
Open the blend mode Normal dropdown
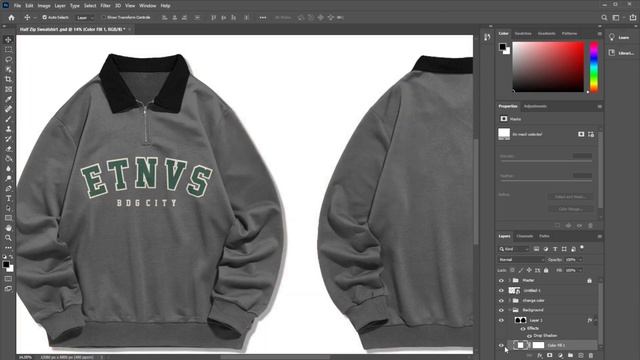[x=521, y=260]
